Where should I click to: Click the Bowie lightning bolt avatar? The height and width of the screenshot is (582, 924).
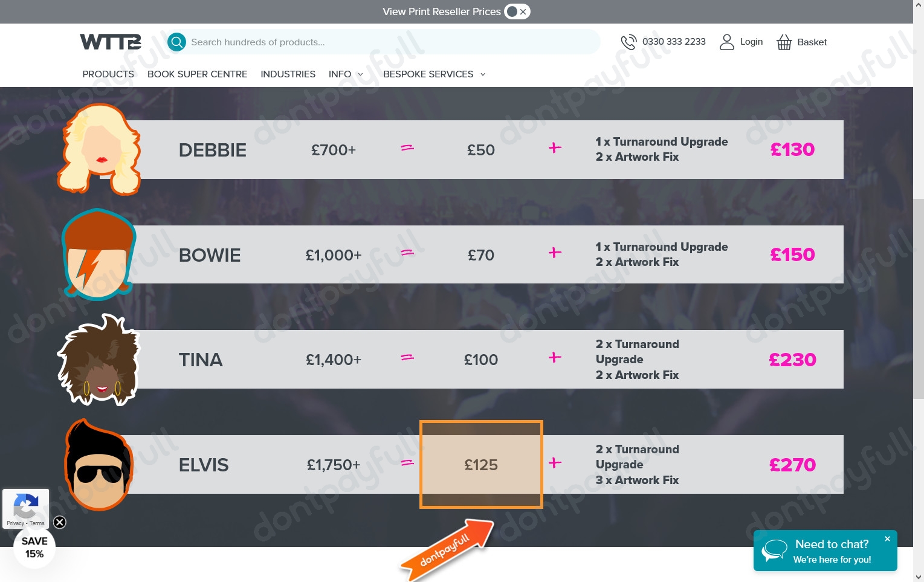[x=99, y=254]
